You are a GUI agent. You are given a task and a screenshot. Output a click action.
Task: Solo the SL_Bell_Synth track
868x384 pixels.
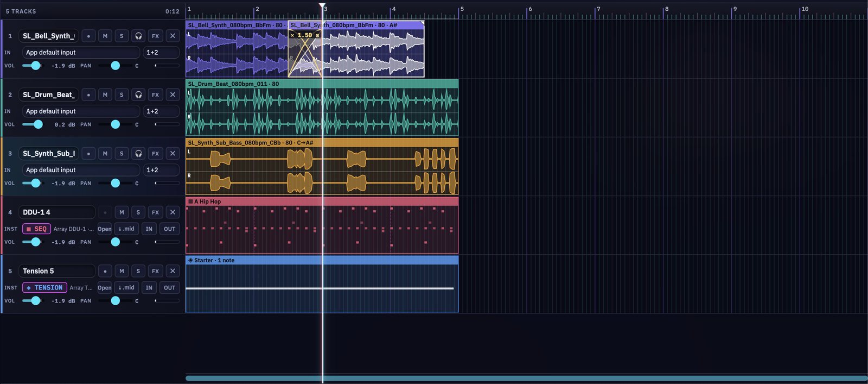click(122, 36)
